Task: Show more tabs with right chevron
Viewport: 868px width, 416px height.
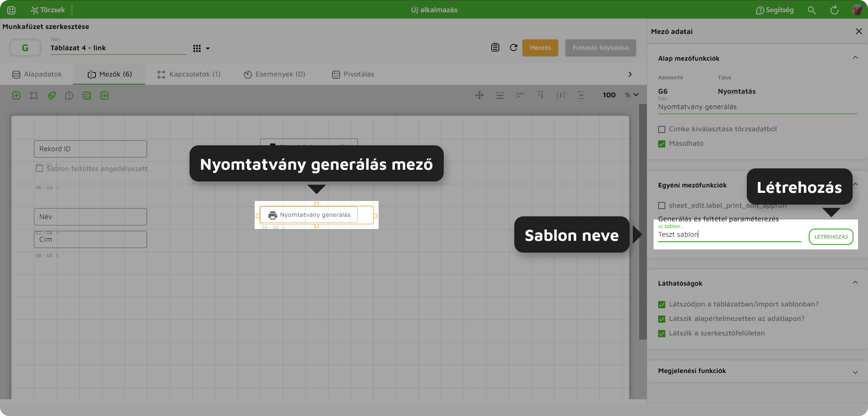Action: (x=630, y=74)
